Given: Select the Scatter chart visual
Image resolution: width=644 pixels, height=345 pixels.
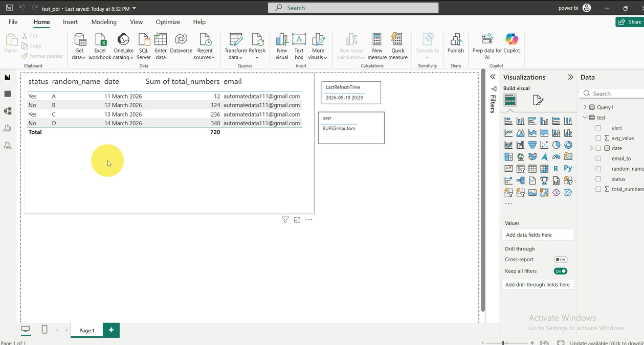Looking at the screenshot, I should (544, 145).
